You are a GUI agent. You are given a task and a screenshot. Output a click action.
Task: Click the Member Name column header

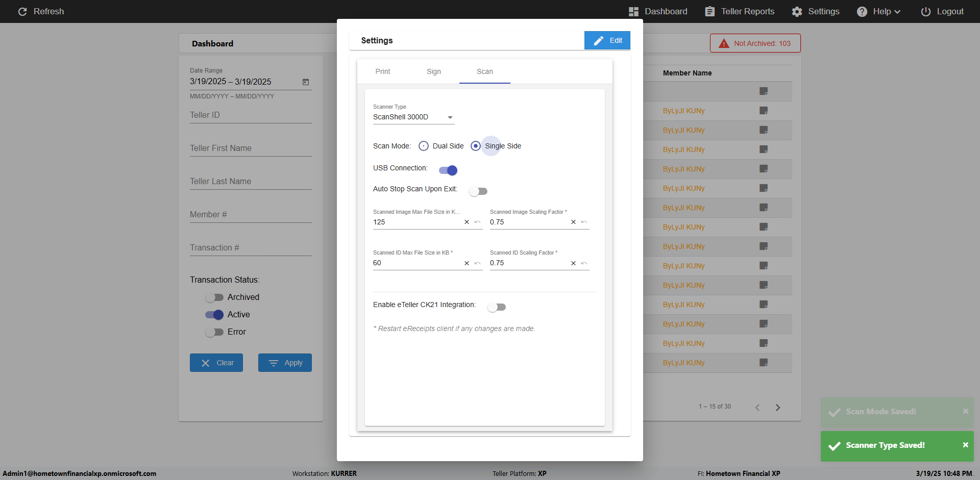pyautogui.click(x=688, y=73)
